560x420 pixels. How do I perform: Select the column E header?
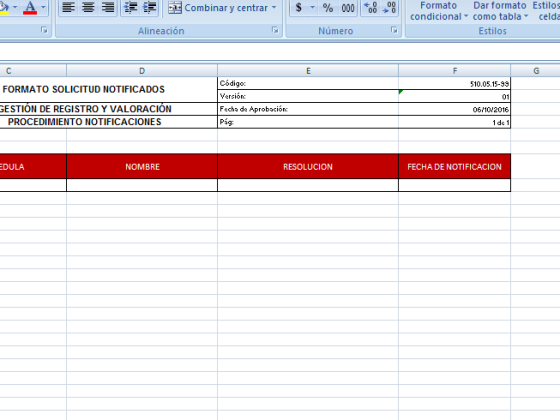[x=308, y=71]
